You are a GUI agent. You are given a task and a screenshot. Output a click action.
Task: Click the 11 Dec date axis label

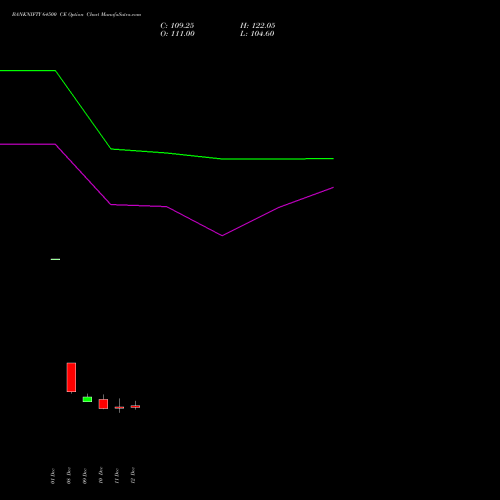[117, 476]
